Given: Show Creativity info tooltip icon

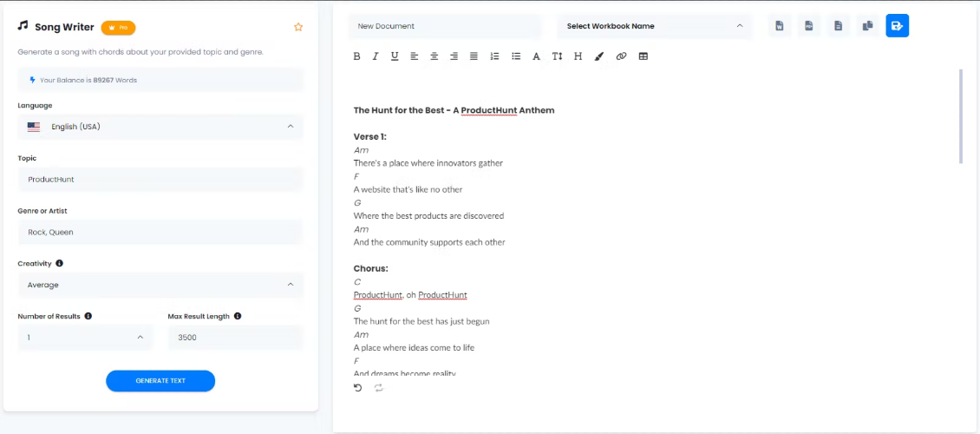Looking at the screenshot, I should coord(59,263).
